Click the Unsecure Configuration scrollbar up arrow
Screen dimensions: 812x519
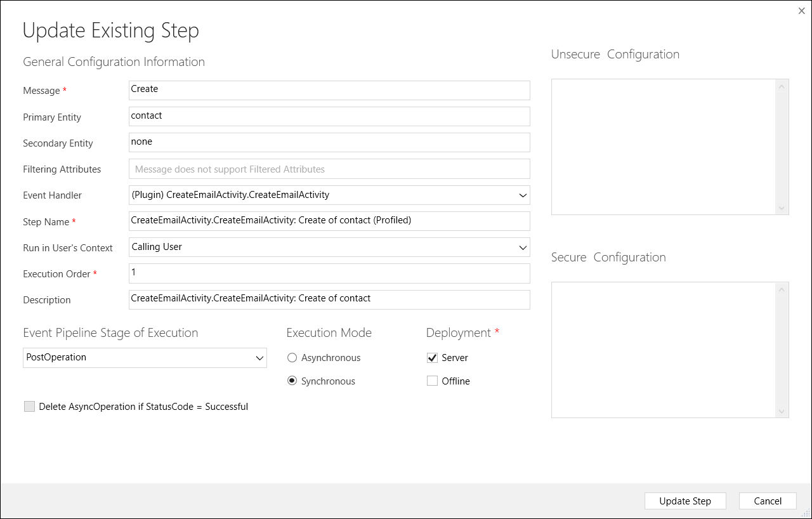(782, 86)
